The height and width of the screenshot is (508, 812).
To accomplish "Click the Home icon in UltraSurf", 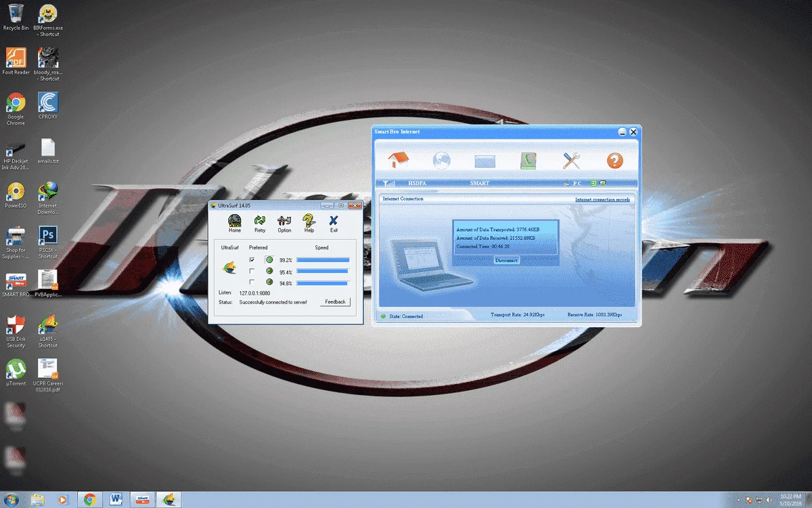I will click(235, 224).
